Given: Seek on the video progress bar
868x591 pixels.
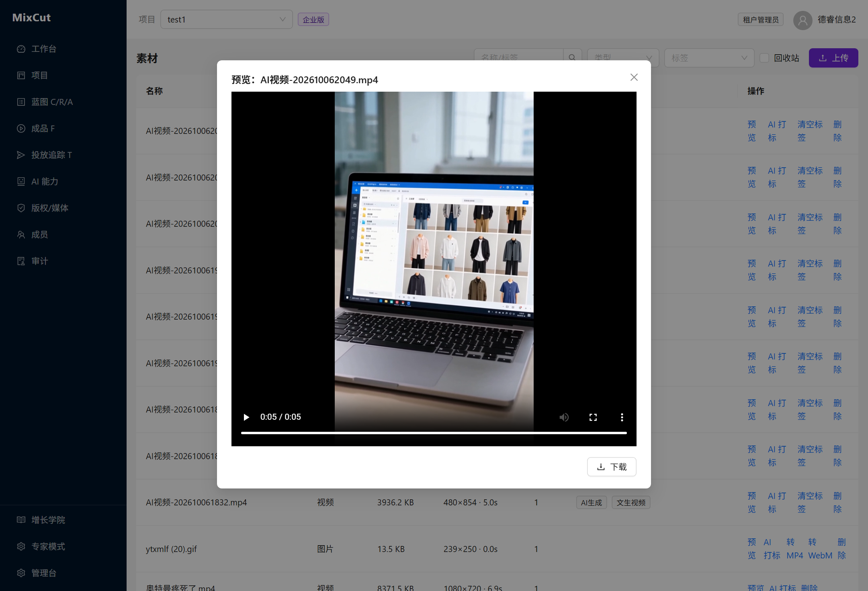Looking at the screenshot, I should pos(434,433).
